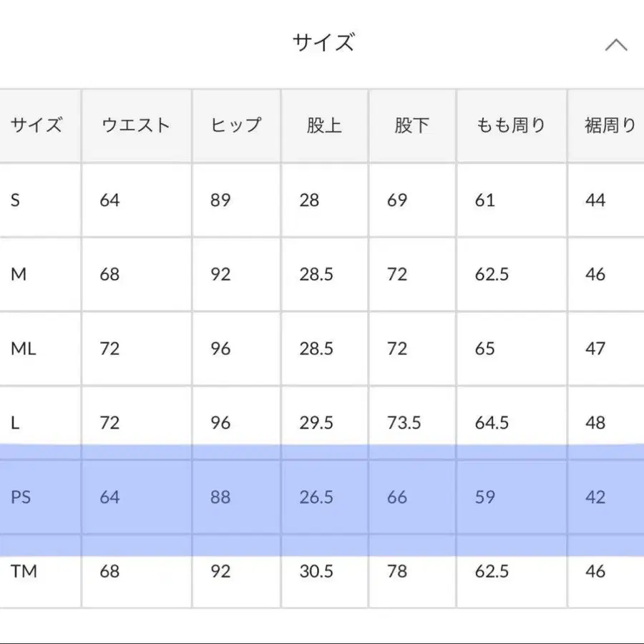Select the highlighted PS size row
Image resolution: width=644 pixels, height=644 pixels.
pyautogui.click(x=322, y=497)
